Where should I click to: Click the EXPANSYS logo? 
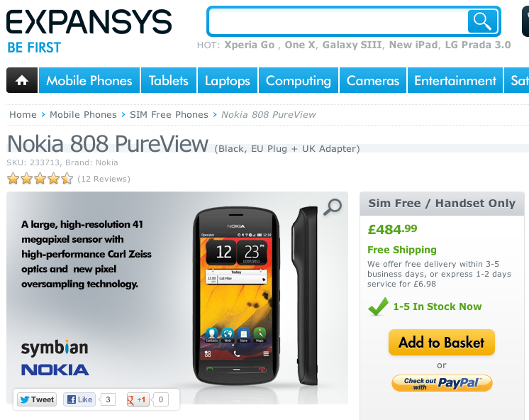click(x=89, y=21)
